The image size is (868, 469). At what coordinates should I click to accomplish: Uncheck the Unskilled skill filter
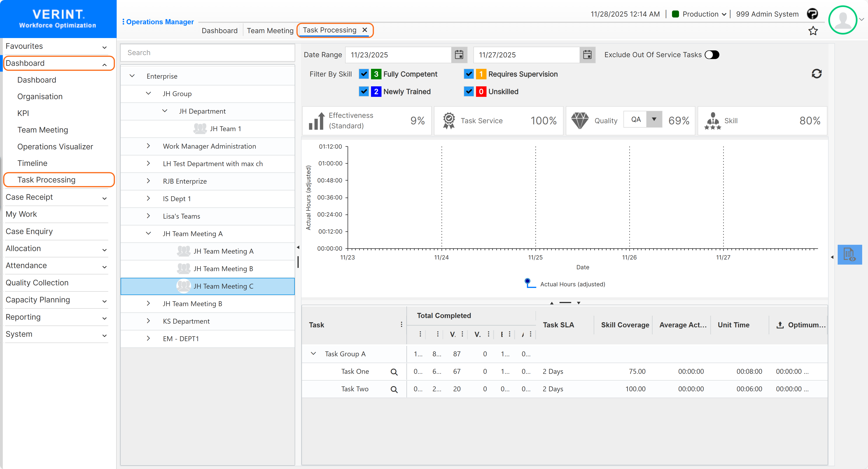[x=469, y=91]
